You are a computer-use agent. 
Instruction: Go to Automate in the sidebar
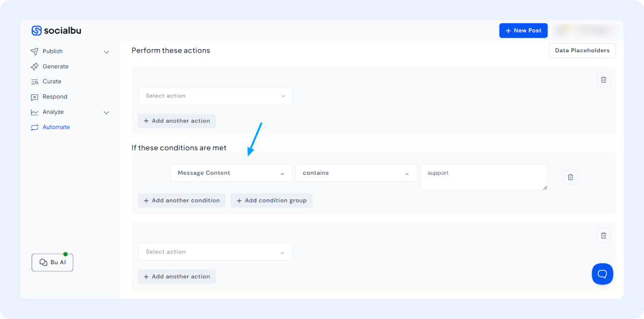coord(56,127)
